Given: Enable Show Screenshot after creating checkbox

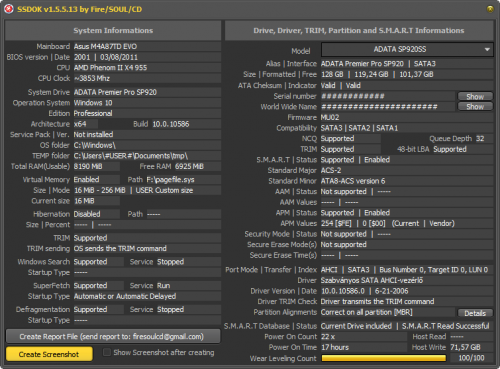Looking at the screenshot, I should tap(107, 352).
